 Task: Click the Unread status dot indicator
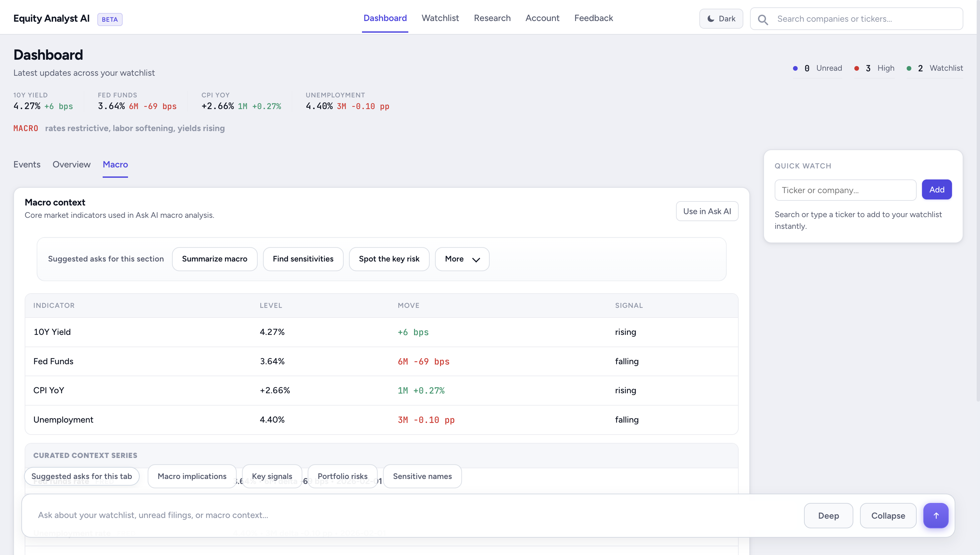tap(795, 68)
